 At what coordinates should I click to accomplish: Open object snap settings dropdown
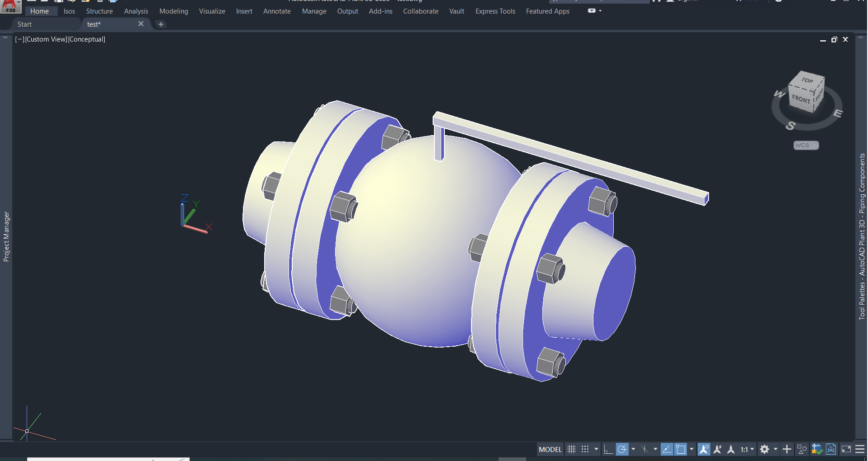click(691, 449)
